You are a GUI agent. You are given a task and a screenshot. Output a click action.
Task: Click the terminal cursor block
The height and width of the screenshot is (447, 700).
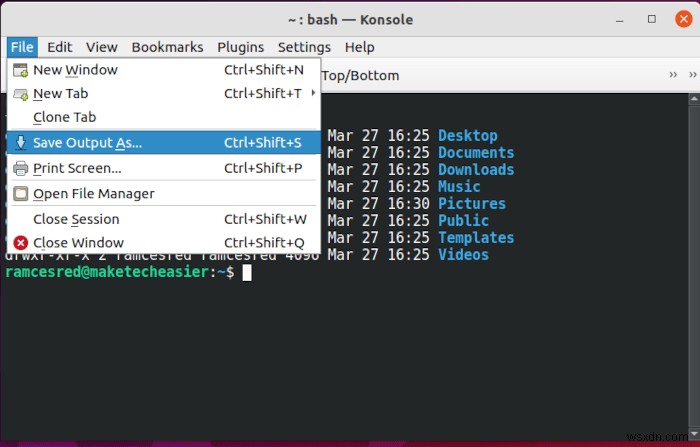(247, 272)
